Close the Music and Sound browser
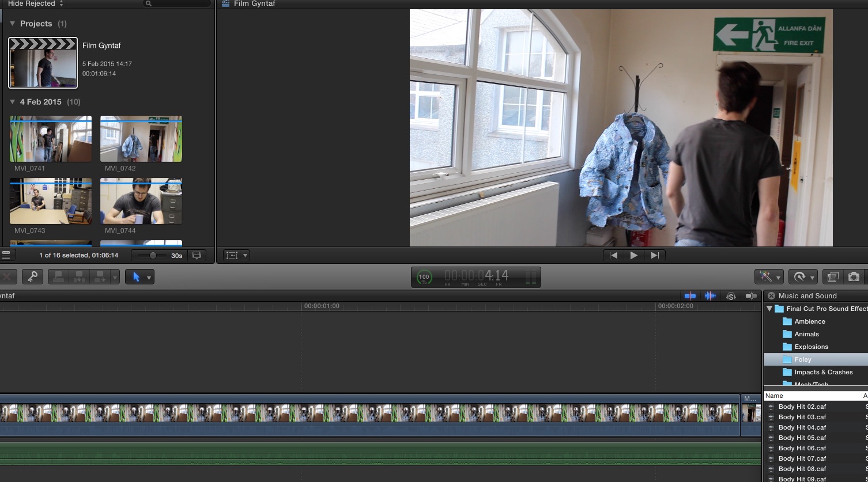This screenshot has width=868, height=482. [x=771, y=296]
